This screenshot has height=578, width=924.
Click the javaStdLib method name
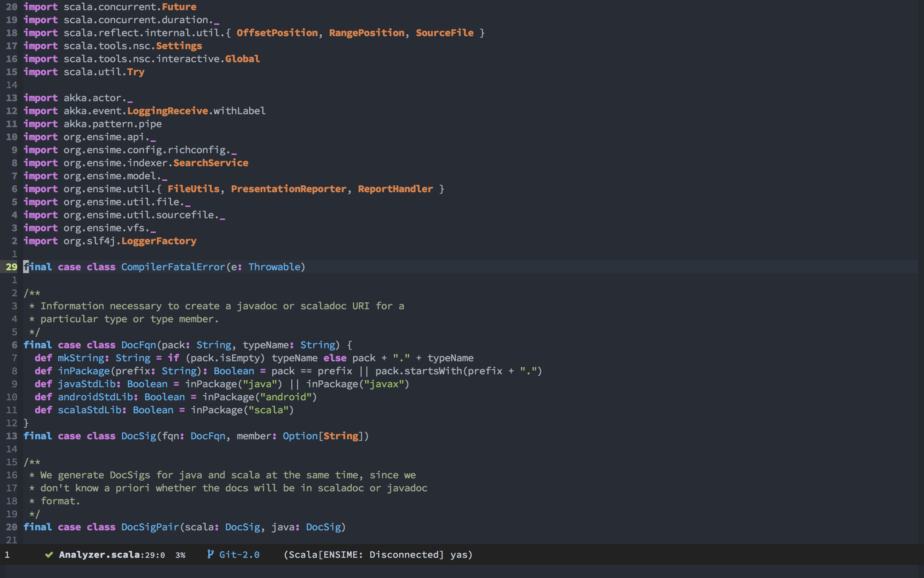[x=86, y=384]
